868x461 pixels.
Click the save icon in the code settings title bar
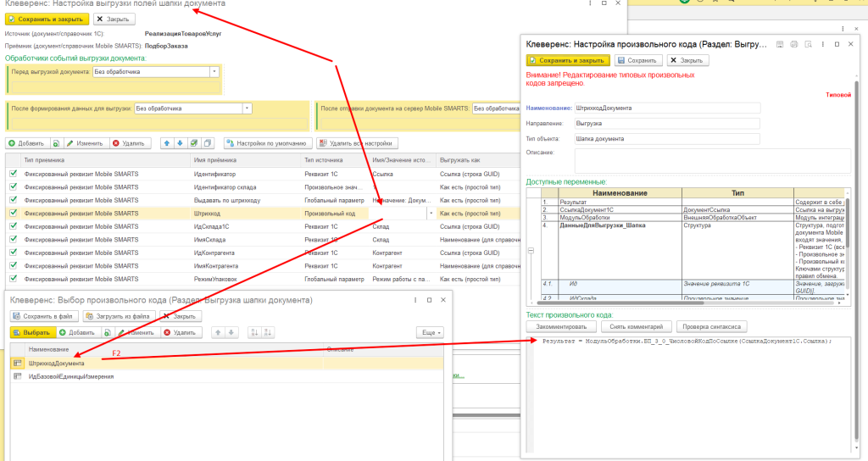(x=780, y=44)
